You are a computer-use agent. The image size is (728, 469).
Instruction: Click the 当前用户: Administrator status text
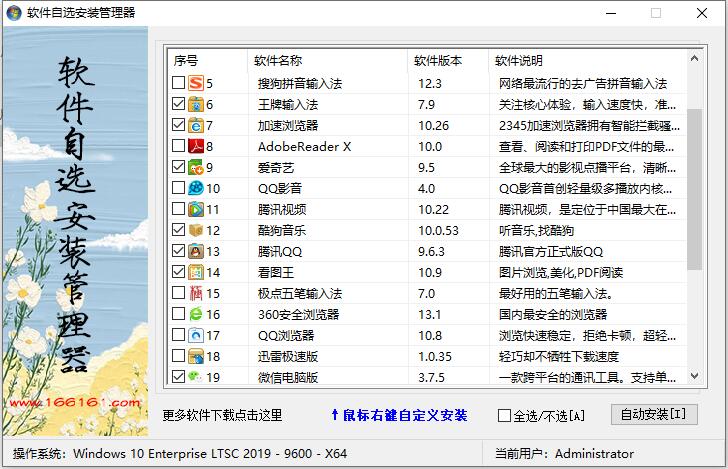(x=564, y=453)
